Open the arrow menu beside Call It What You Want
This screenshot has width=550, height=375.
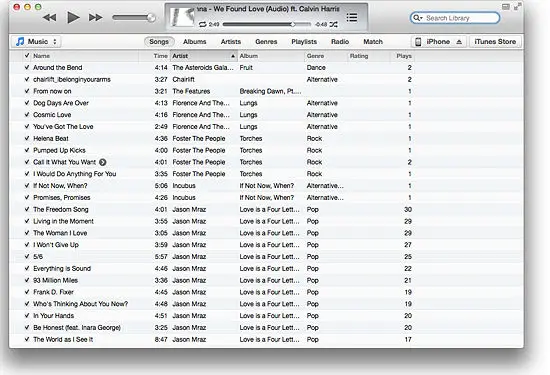(102, 162)
